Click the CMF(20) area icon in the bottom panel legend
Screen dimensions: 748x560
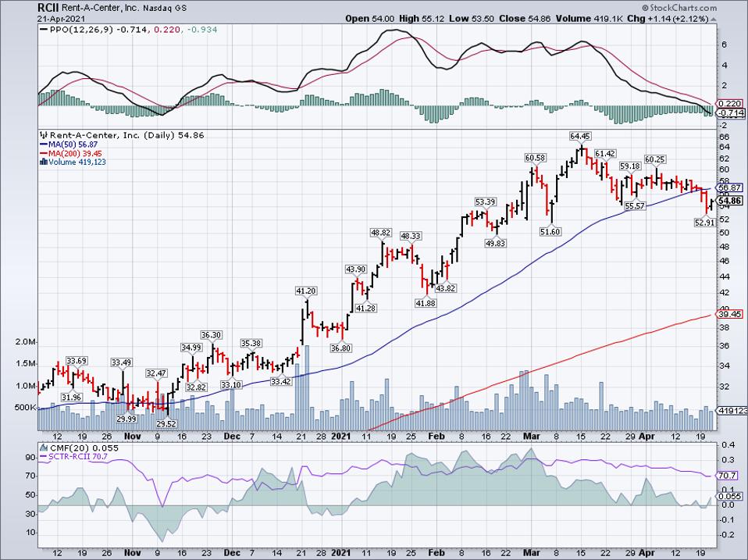pyautogui.click(x=44, y=448)
